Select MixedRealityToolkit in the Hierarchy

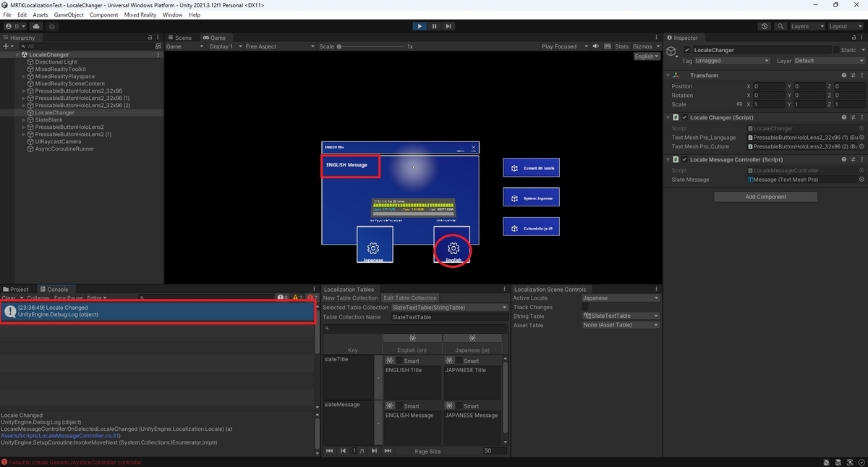[61, 69]
